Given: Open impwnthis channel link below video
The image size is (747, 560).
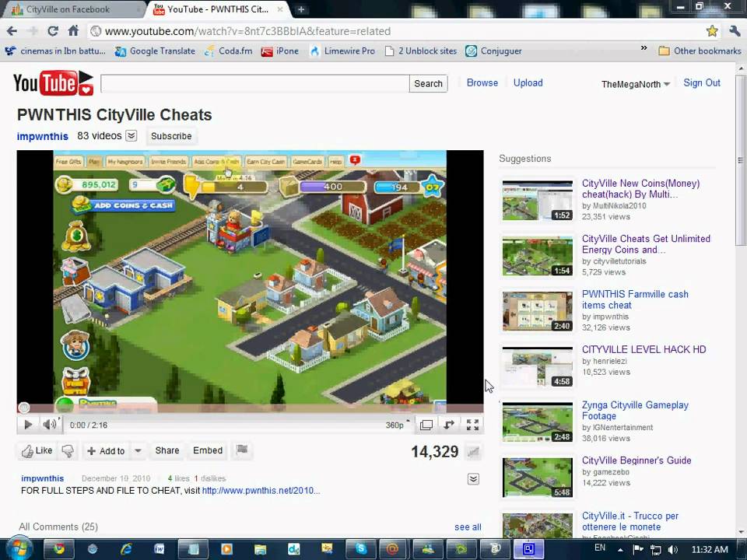Looking at the screenshot, I should [42, 478].
